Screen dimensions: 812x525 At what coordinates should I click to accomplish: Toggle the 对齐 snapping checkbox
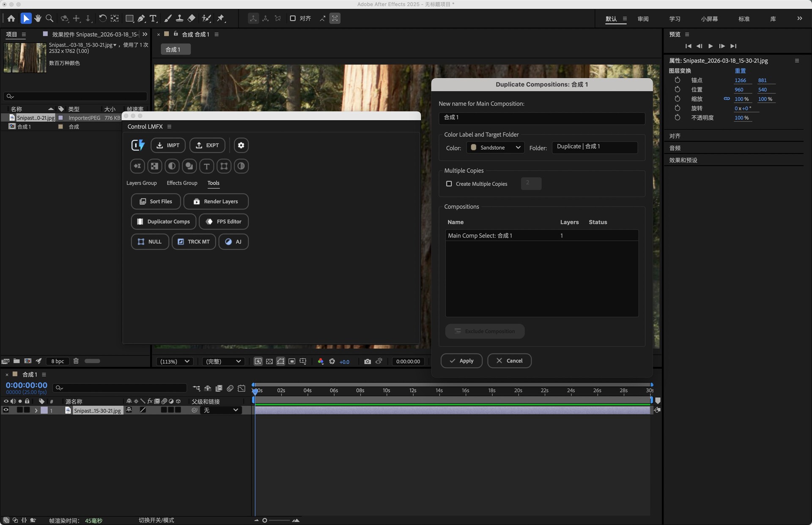coord(293,19)
